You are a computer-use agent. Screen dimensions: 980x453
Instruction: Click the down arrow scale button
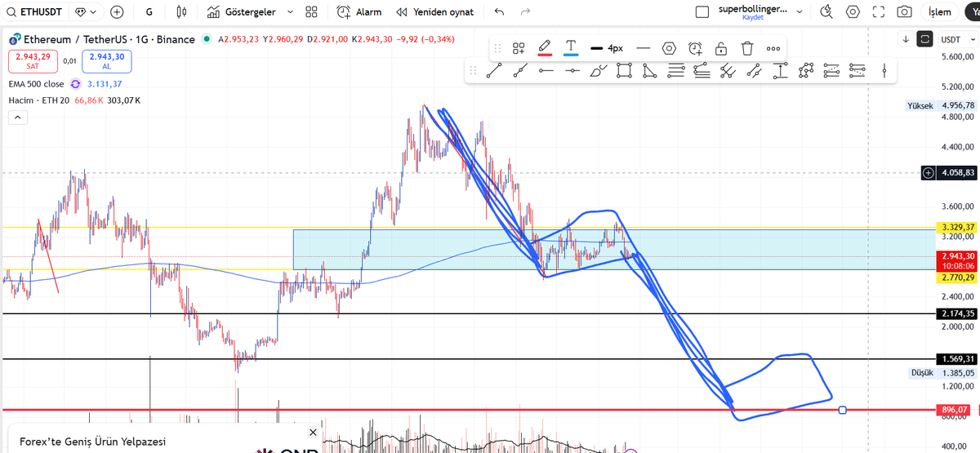pos(906,38)
